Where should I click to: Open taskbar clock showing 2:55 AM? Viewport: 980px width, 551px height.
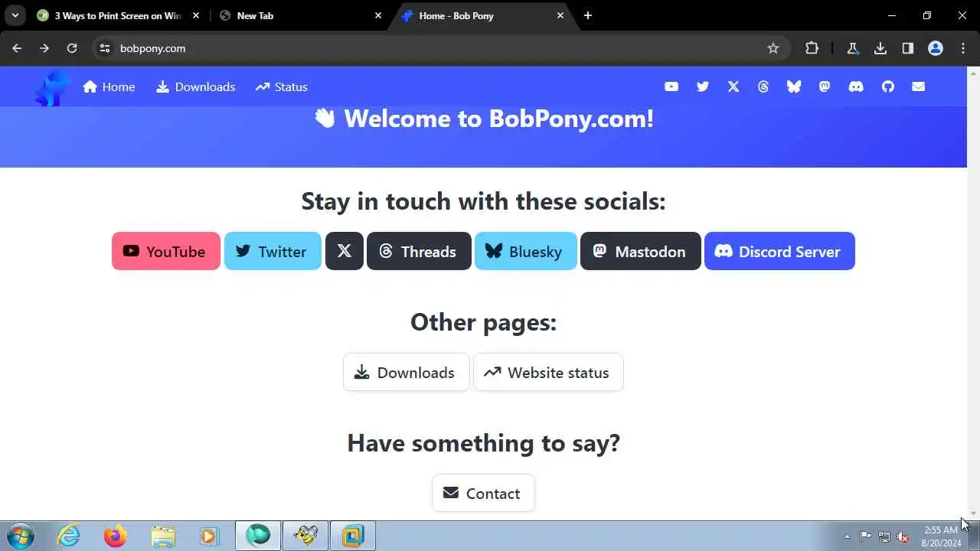pyautogui.click(x=941, y=536)
